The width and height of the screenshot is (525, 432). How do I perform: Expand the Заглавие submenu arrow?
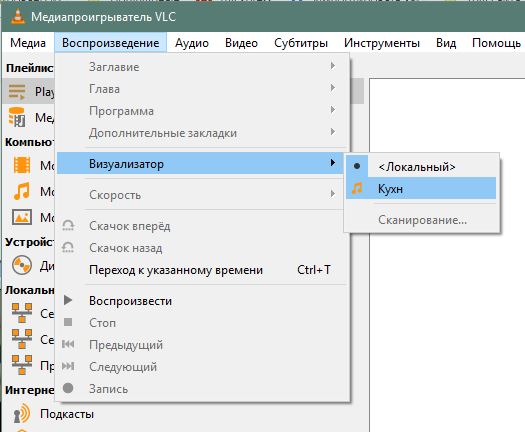tap(332, 66)
